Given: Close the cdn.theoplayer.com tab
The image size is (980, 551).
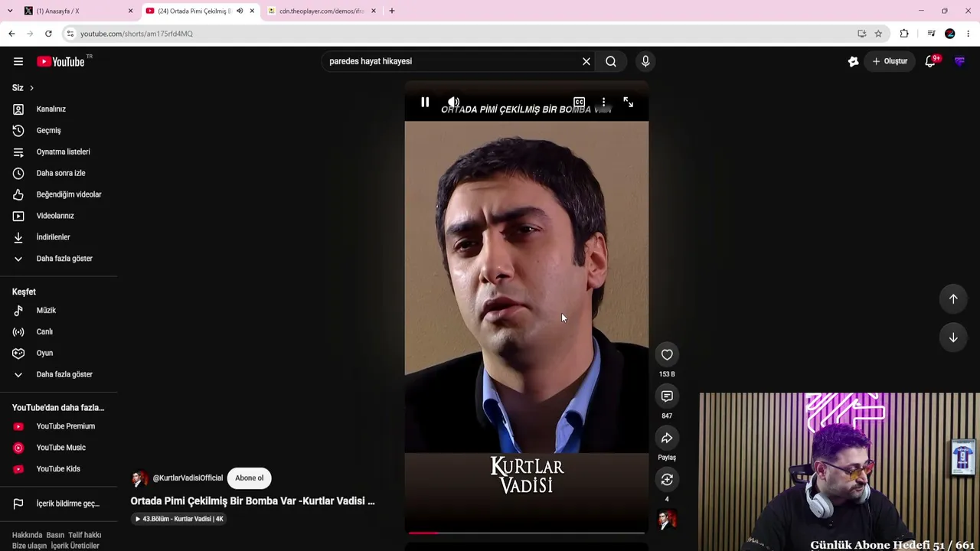Looking at the screenshot, I should [x=374, y=11].
